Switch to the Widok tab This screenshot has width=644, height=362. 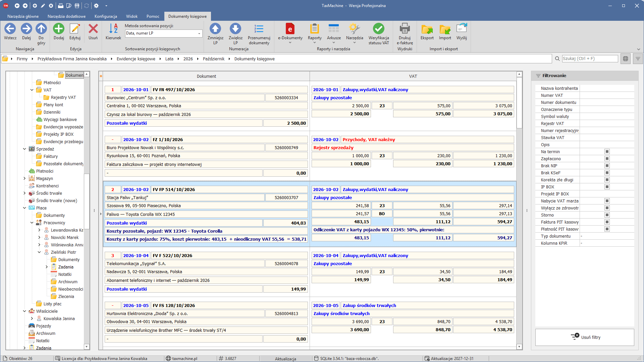[132, 16]
